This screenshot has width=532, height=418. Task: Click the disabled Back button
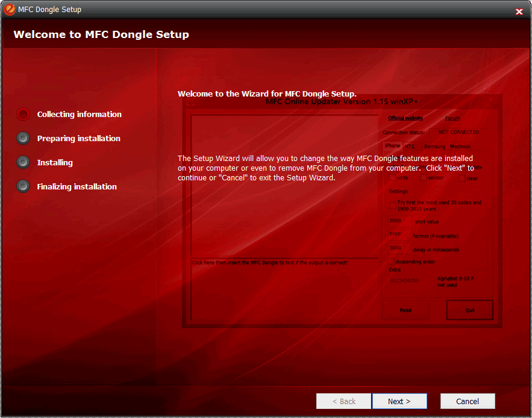344,401
